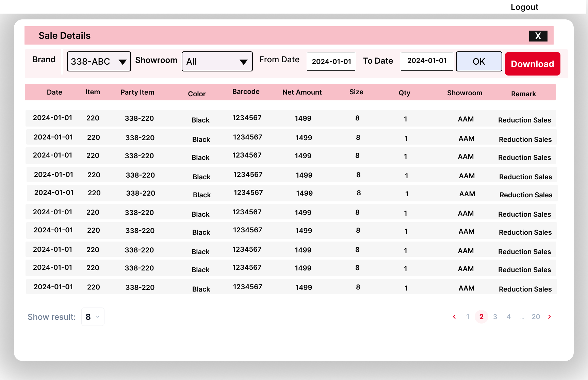Expand the Showroom dropdown set to All
The height and width of the screenshot is (380, 588).
(217, 62)
